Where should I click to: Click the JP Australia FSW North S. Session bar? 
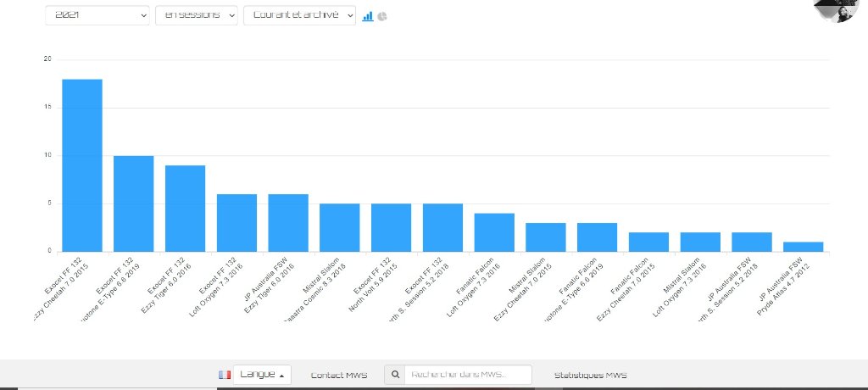click(752, 242)
